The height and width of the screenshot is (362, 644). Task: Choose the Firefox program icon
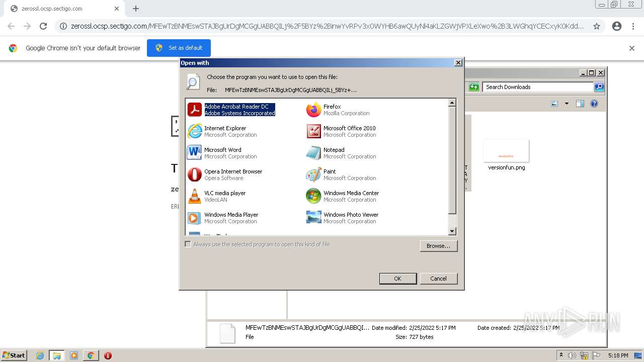pyautogui.click(x=313, y=110)
